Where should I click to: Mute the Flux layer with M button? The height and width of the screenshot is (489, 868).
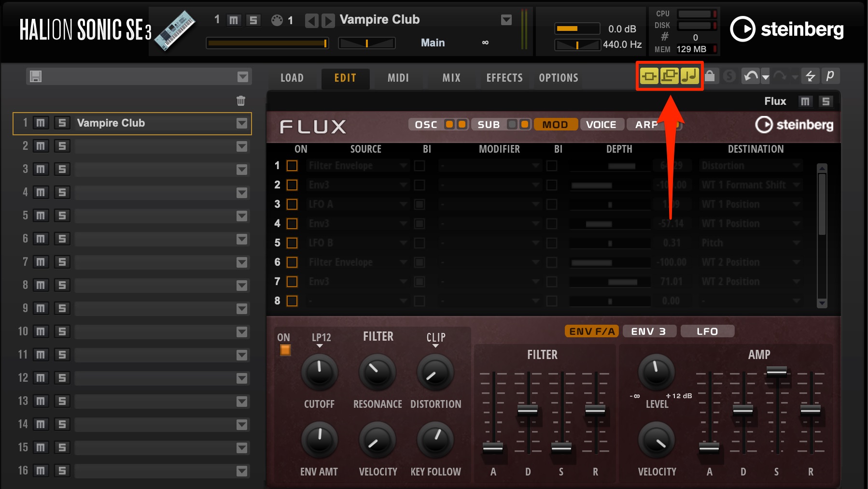[x=805, y=101]
